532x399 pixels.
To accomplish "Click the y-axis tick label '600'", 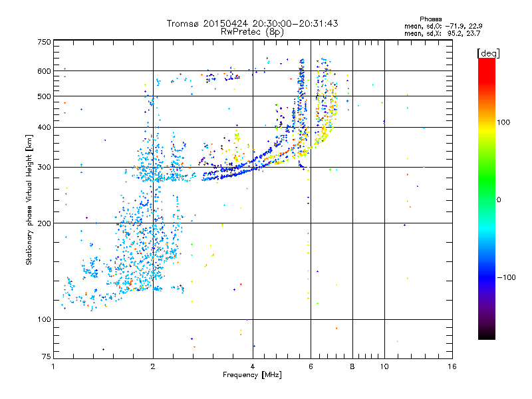I will (44, 71).
